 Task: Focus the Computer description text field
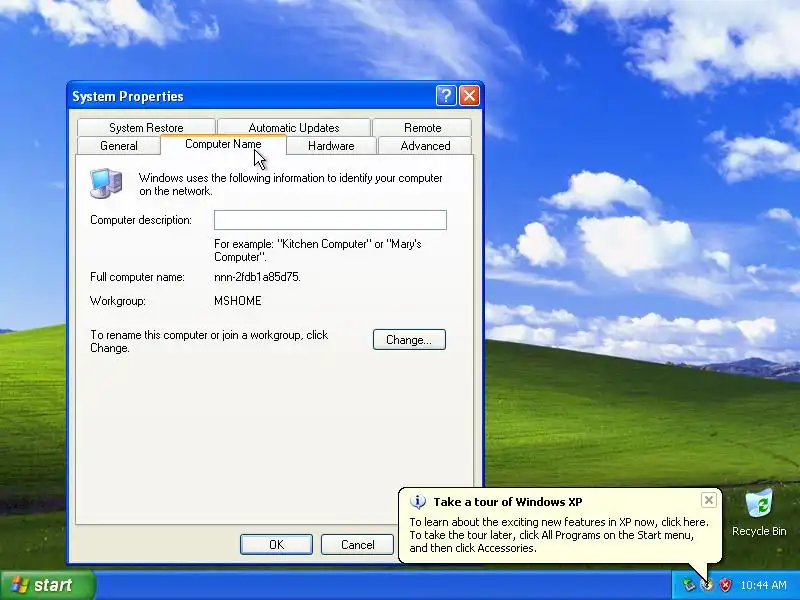(x=330, y=220)
